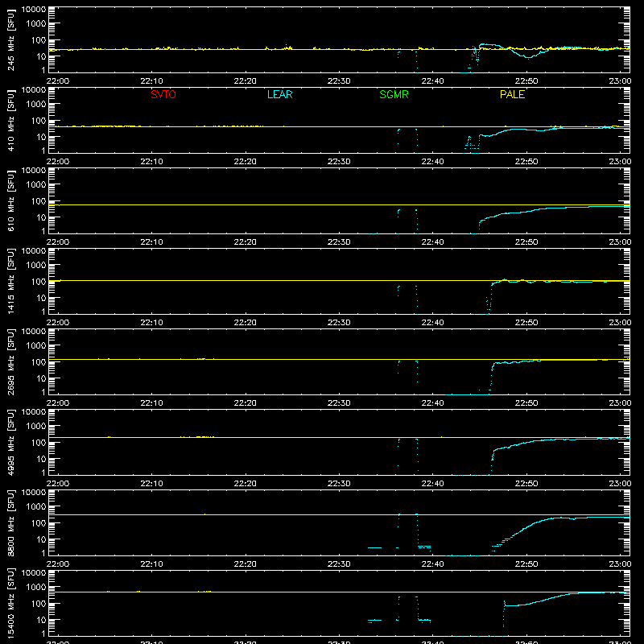This screenshot has width=644, height=644.
Task: Click the 22:40 tick under the 245 MHz plot
Action: [x=432, y=81]
